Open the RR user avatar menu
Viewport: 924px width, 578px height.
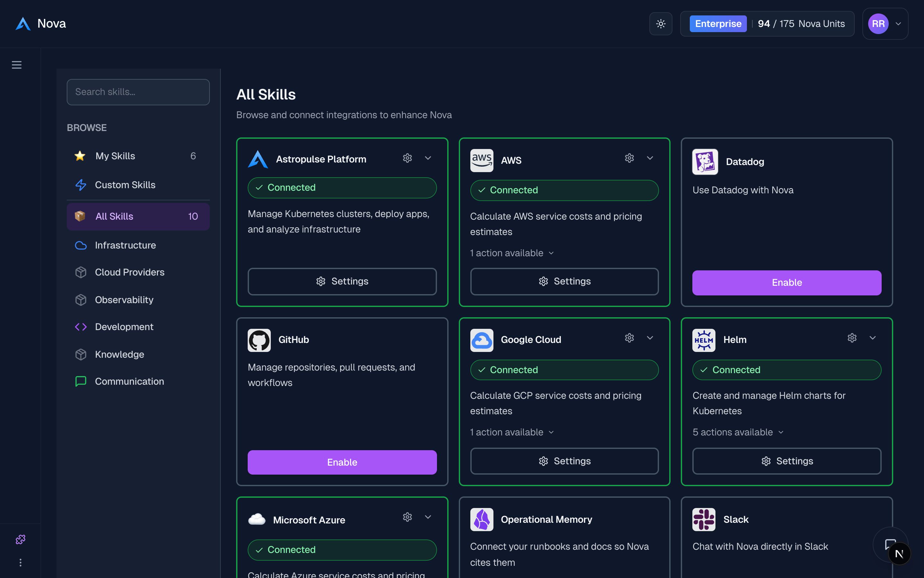(878, 24)
